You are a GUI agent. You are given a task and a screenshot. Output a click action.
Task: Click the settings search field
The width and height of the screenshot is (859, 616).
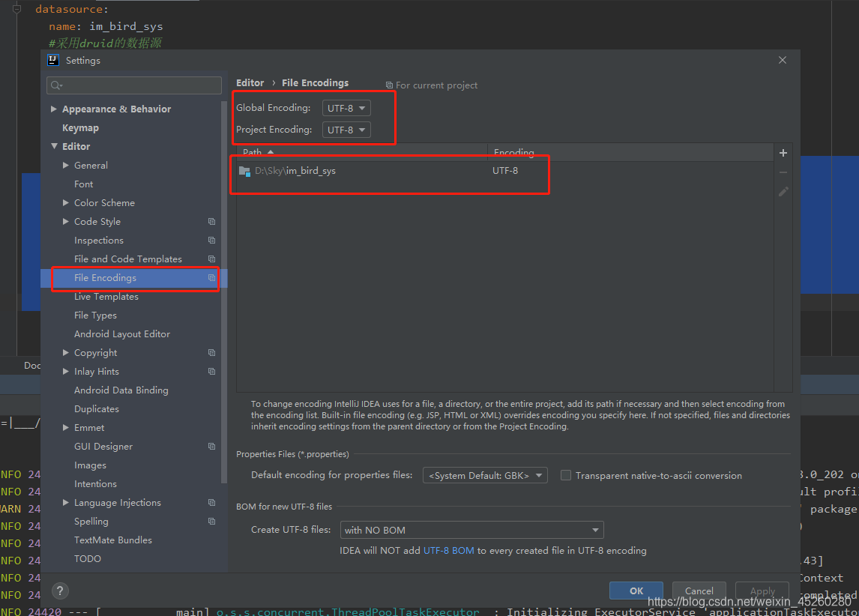133,85
